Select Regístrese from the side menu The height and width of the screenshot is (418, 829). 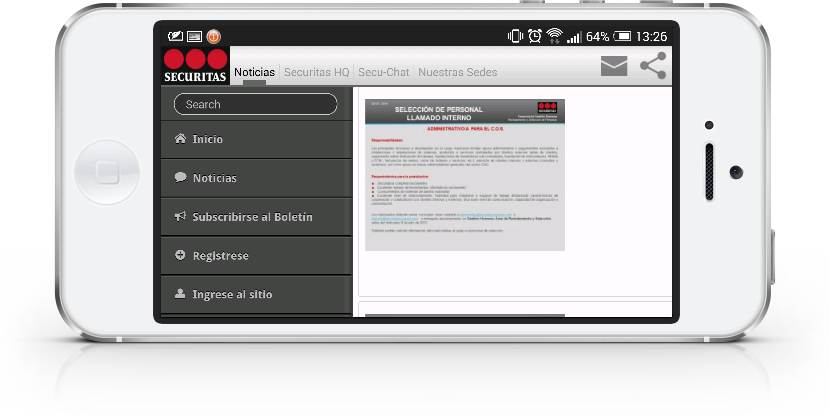221,255
